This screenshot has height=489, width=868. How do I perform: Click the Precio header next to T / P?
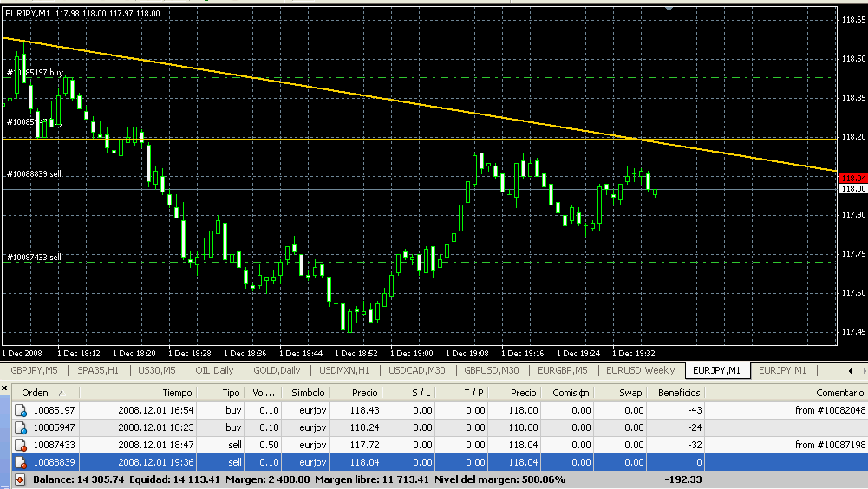click(514, 393)
